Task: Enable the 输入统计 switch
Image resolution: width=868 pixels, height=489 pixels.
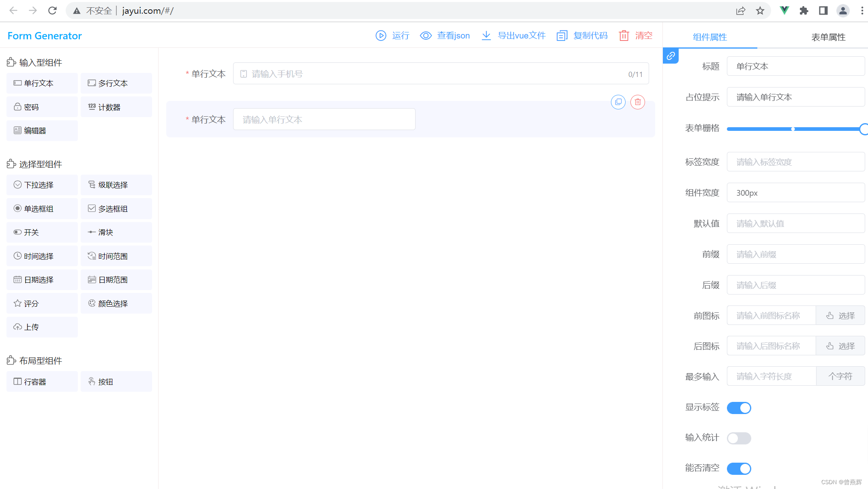Action: (x=739, y=438)
